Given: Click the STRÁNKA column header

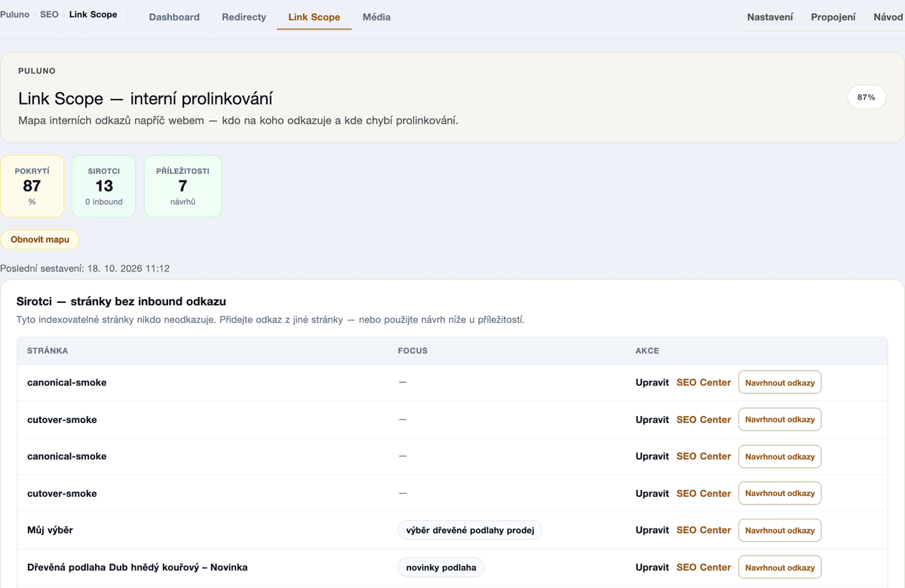Looking at the screenshot, I should point(48,351).
